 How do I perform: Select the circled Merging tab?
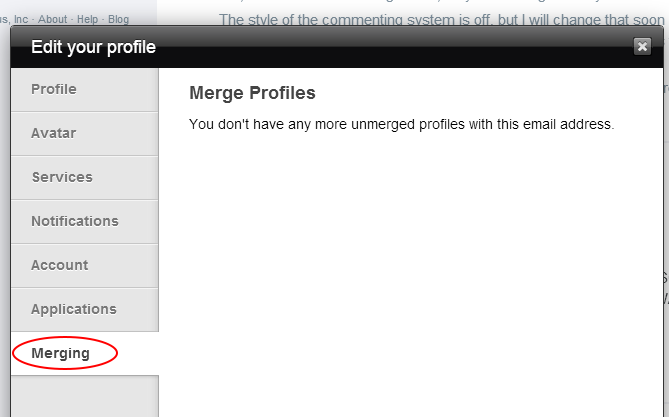click(x=85, y=353)
